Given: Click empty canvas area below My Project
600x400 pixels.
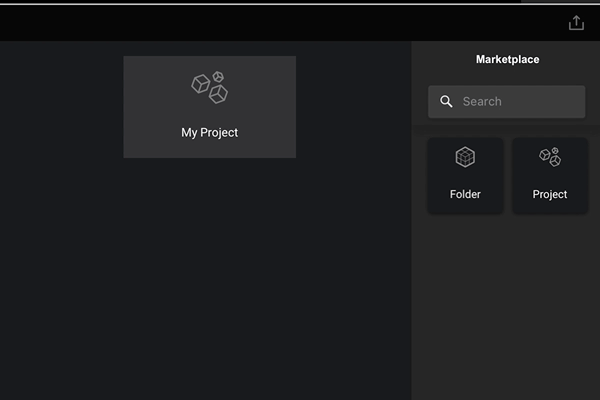Looking at the screenshot, I should 209,280.
